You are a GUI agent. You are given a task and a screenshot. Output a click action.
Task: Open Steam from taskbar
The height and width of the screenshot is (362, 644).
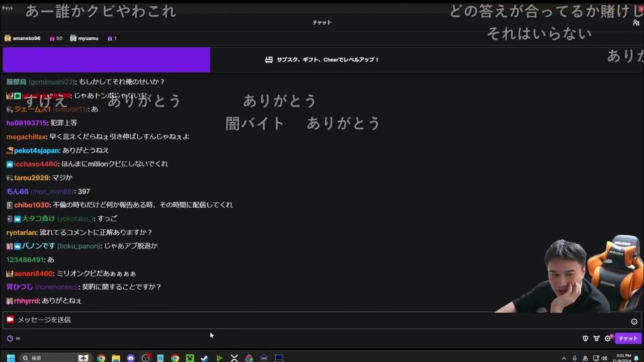[x=204, y=358]
